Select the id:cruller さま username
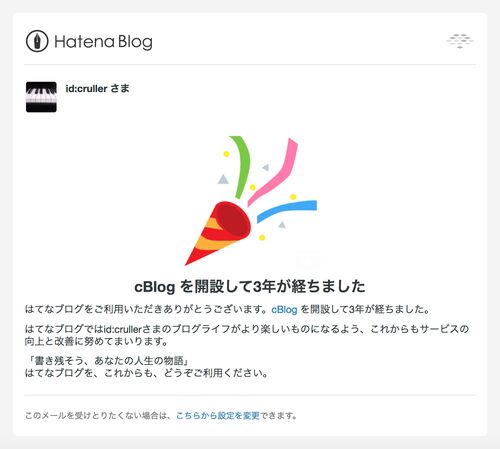This screenshot has height=449, width=500. [97, 89]
